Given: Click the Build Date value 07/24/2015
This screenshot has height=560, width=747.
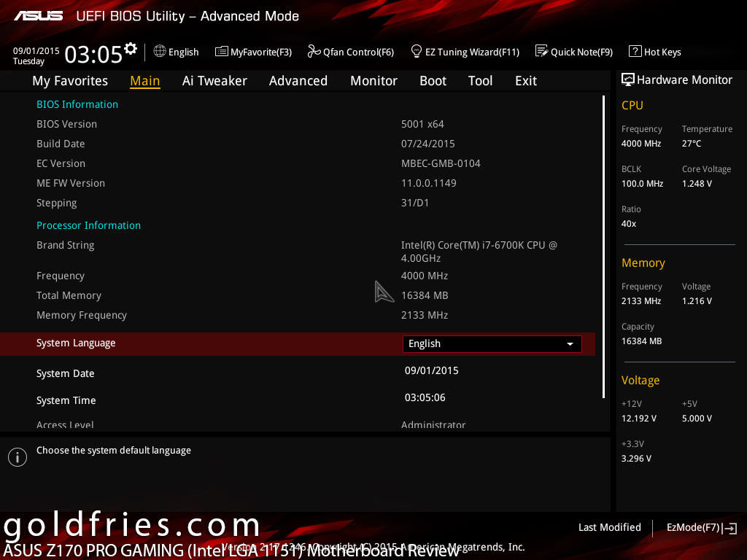Looking at the screenshot, I should (x=427, y=144).
